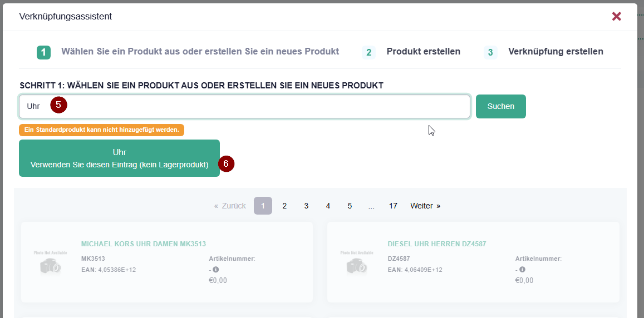
Task: Use the Uhr entry (kein Lagerprodukt)
Action: click(x=119, y=158)
